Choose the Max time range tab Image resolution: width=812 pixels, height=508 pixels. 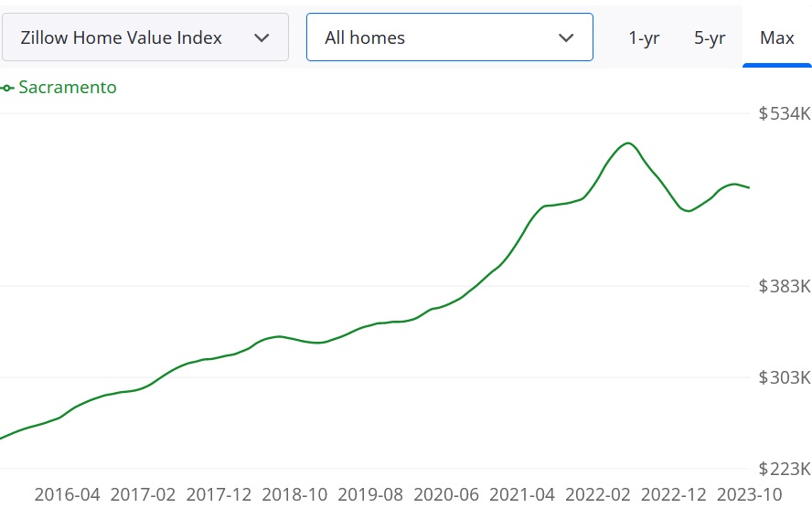(776, 37)
